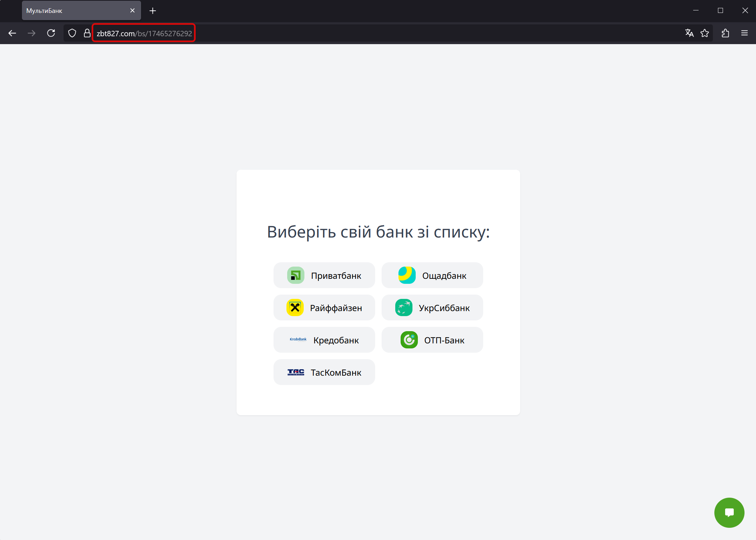Choose the ТасКомБанк bank button
The height and width of the screenshot is (540, 756).
(x=324, y=372)
